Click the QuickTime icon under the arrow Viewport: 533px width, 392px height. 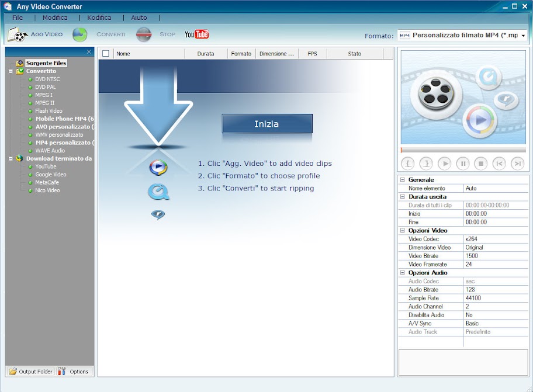click(x=158, y=192)
